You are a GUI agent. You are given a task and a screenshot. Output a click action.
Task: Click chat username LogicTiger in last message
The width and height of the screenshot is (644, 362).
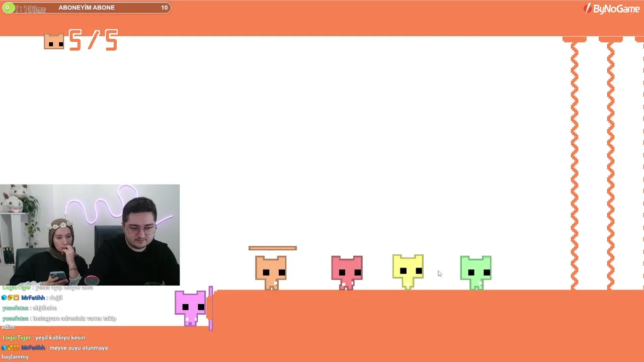point(17,338)
